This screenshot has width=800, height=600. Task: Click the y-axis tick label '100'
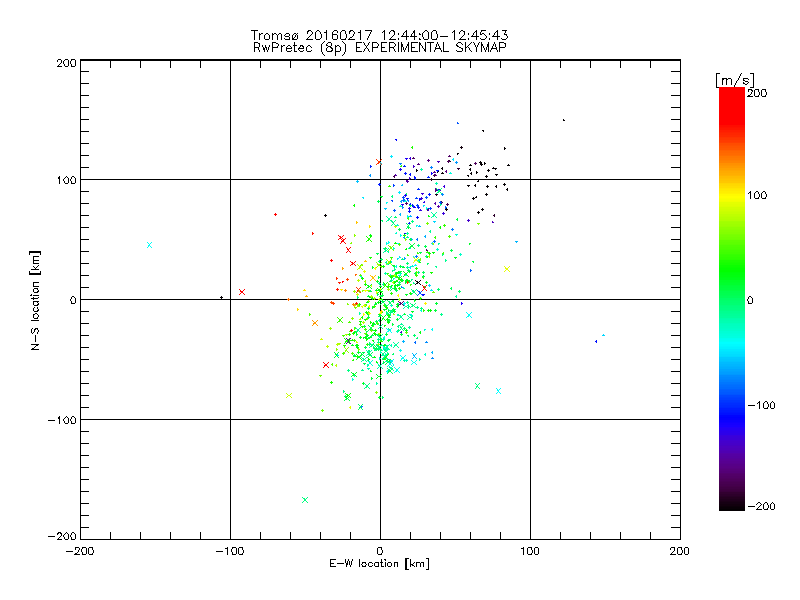66,181
